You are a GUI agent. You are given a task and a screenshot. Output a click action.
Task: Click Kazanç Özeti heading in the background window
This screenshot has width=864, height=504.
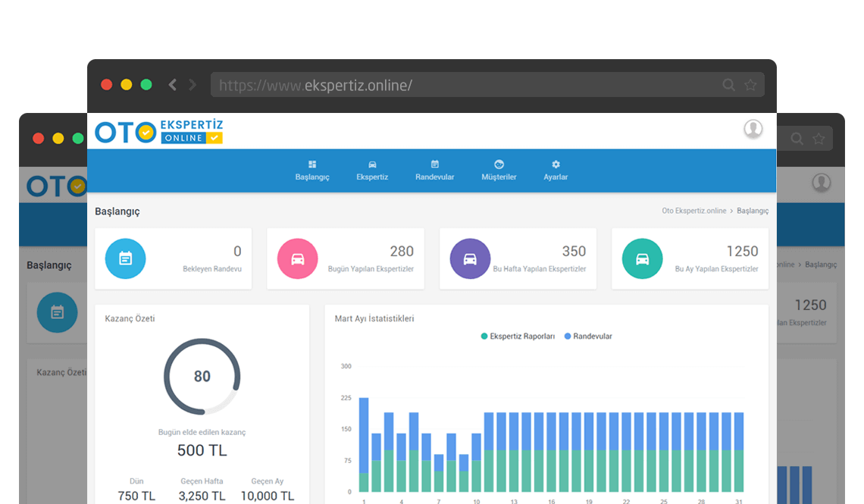61,372
